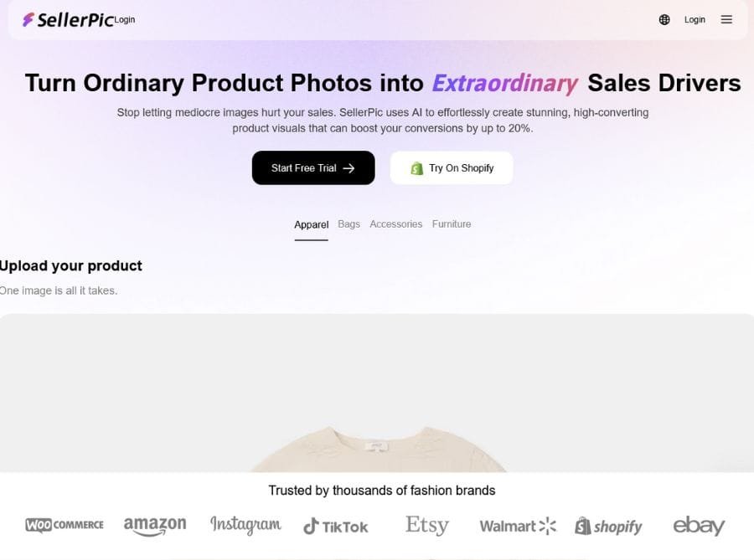Switch to the Accessories tab
Viewport: 754px width, 560px height.
tap(395, 224)
